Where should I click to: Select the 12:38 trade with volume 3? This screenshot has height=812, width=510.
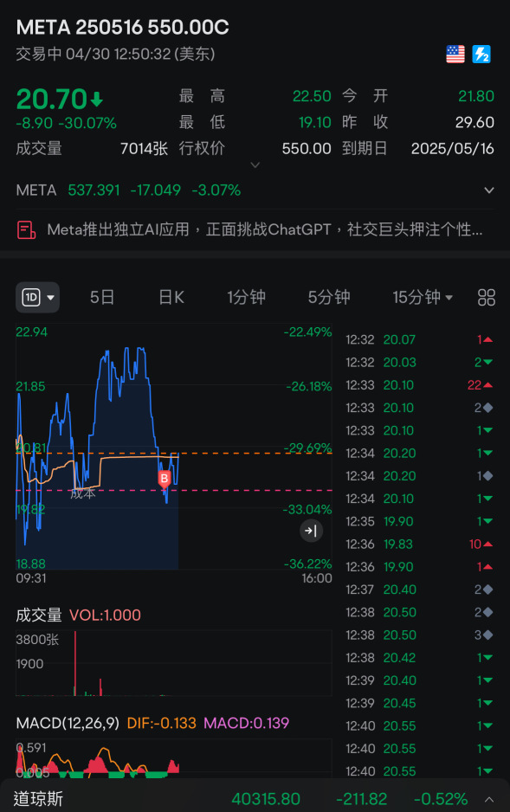pyautogui.click(x=419, y=635)
